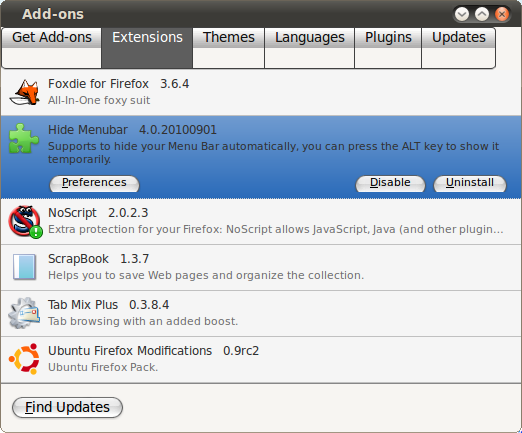Click 'Supports to hide your Menu Bar' description
Viewport: 522px width, 433px height.
tap(273, 153)
